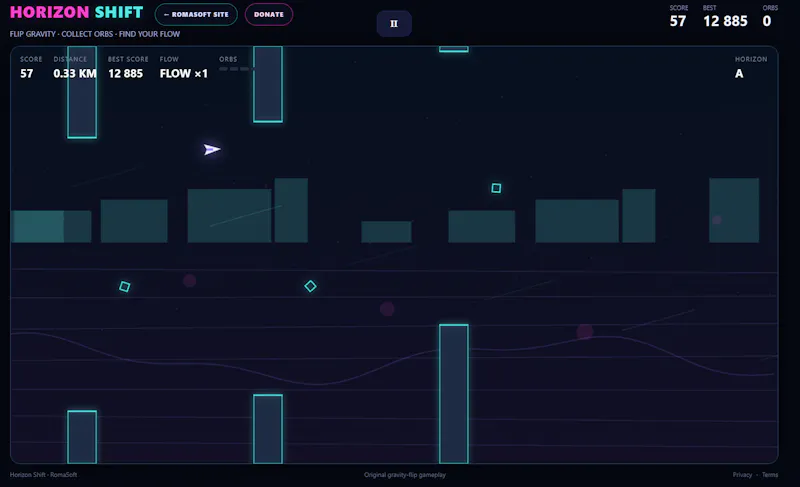Click "Original gravity-flip gameplay" footer text
Viewport: 800px width, 487px height.
point(405,475)
